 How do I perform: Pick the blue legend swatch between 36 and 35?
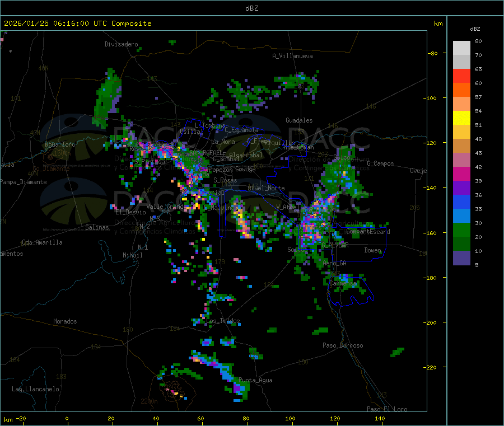pos(461,202)
